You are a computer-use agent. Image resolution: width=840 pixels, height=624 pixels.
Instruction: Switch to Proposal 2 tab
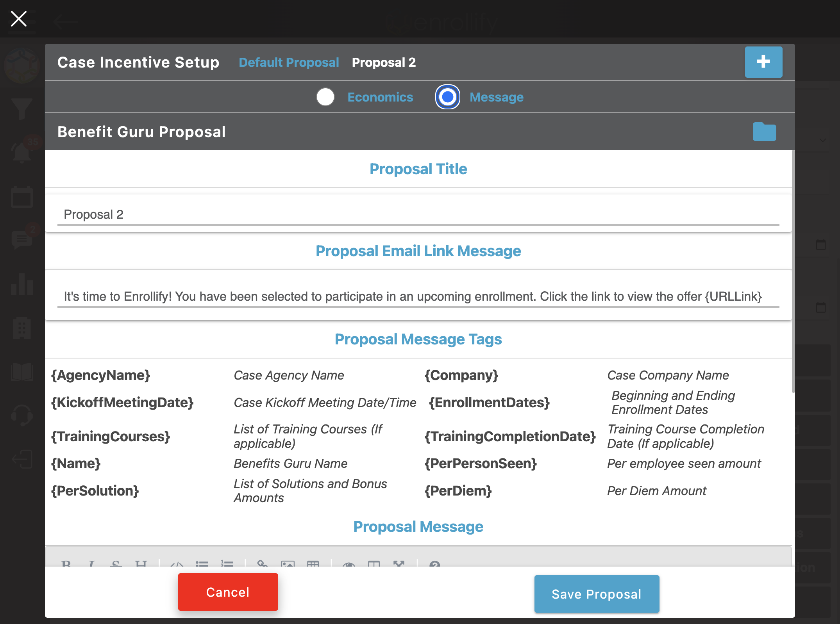point(384,62)
